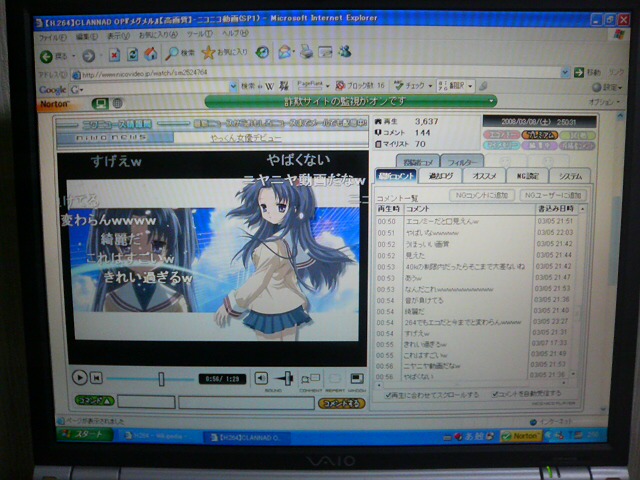Click the Windows スタート button
This screenshot has height=480, width=640.
pyautogui.click(x=84, y=434)
